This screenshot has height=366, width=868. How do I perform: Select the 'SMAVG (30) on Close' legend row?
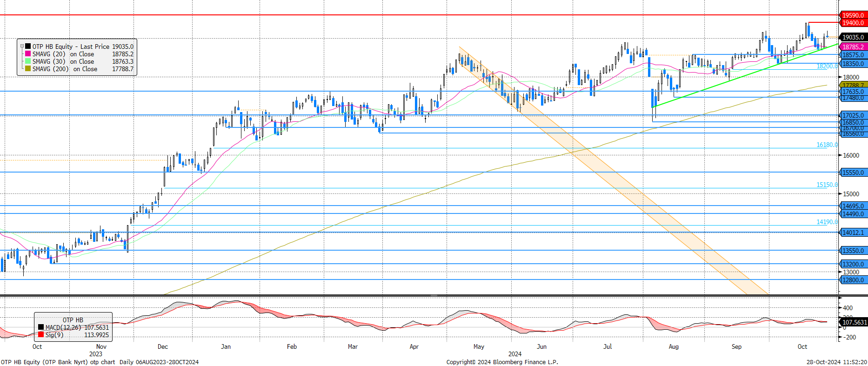point(79,61)
